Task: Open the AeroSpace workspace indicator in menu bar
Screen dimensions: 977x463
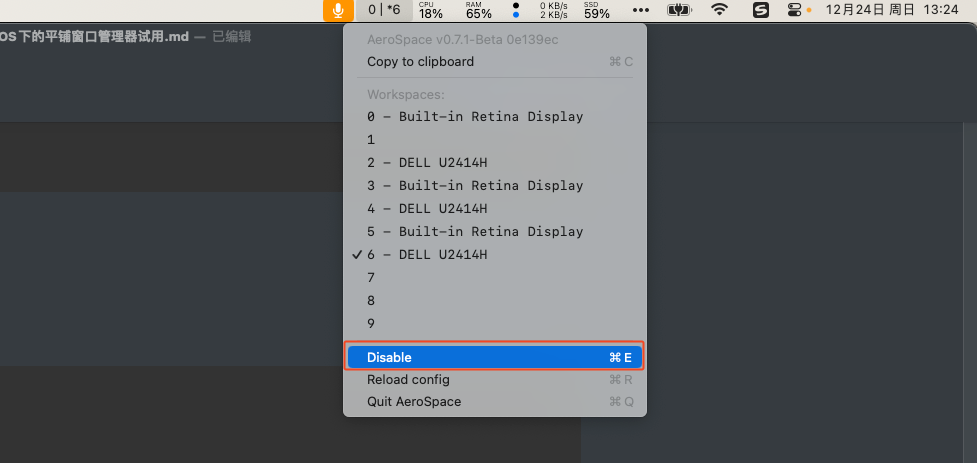Action: (384, 10)
